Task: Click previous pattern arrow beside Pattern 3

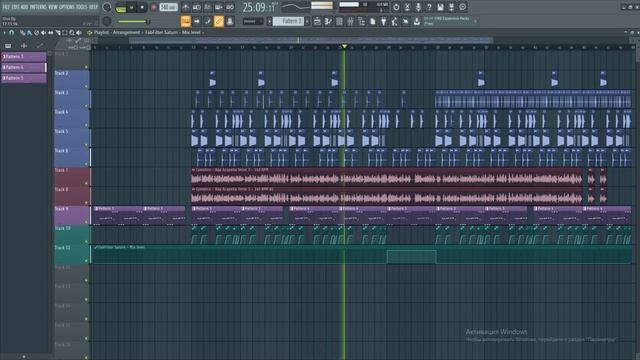Action: 269,22
